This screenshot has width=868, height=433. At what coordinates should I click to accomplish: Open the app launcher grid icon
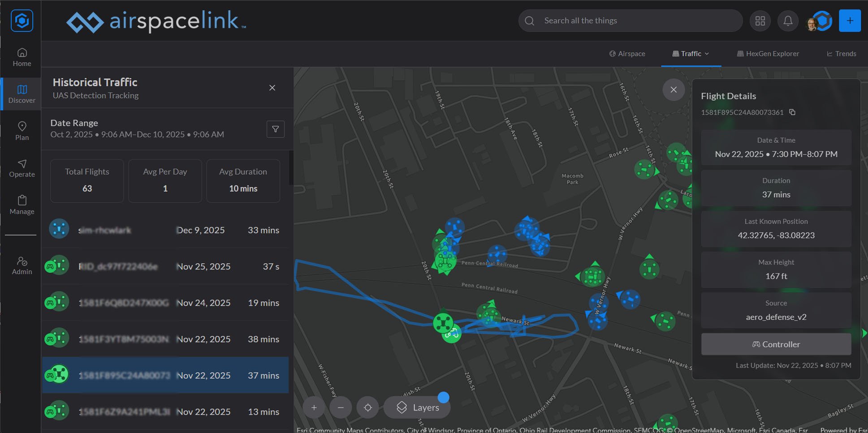[760, 21]
